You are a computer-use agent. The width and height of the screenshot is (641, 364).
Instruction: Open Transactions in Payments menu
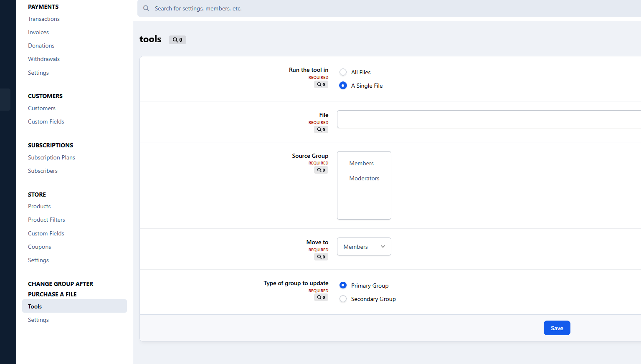pos(44,19)
